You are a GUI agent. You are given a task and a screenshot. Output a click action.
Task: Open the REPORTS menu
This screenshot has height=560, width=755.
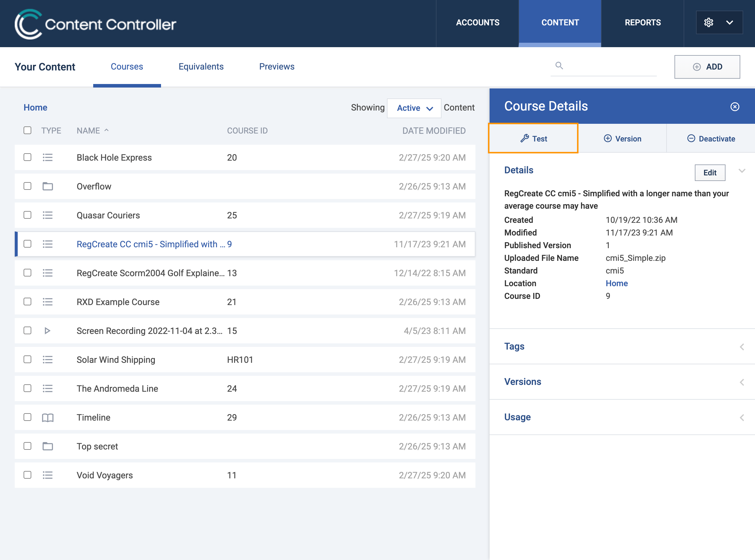coord(642,22)
